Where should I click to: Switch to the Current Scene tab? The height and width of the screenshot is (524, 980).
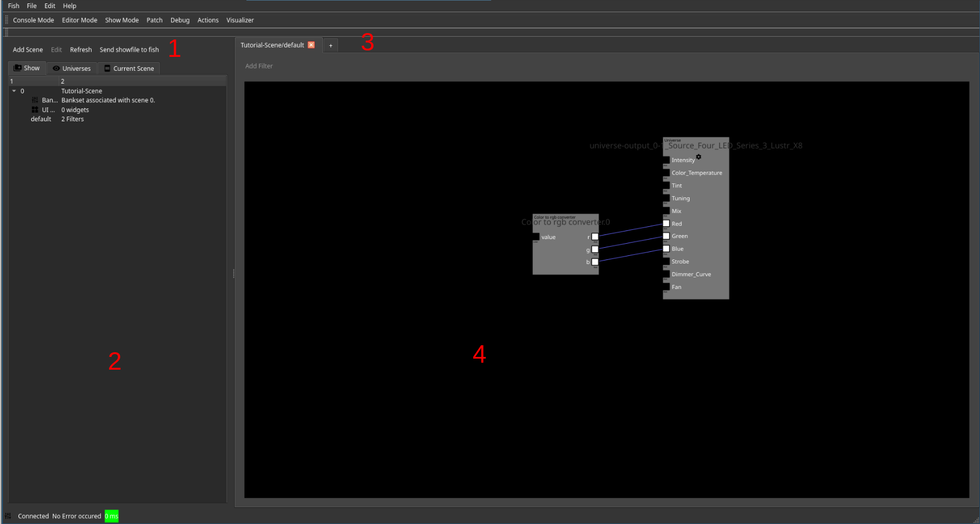pos(129,68)
